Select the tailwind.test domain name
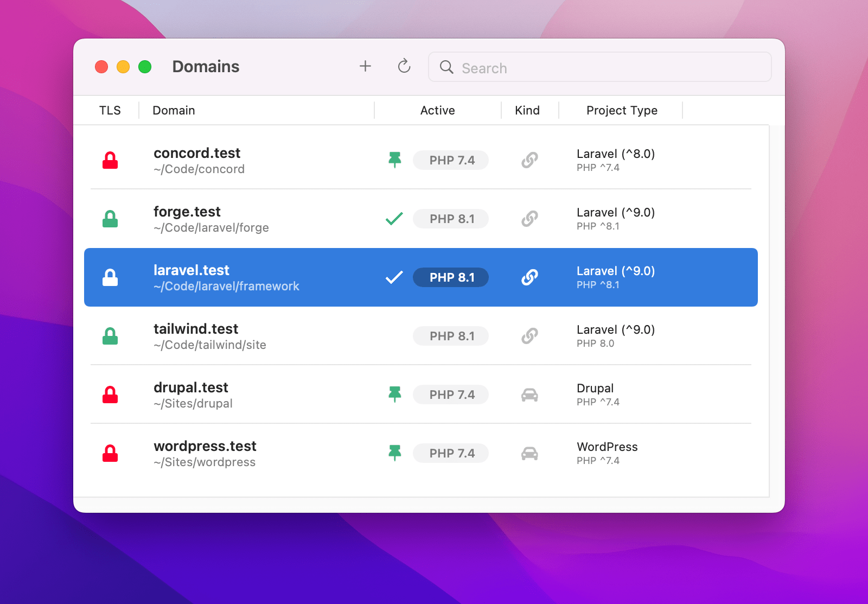The height and width of the screenshot is (604, 868). [196, 329]
